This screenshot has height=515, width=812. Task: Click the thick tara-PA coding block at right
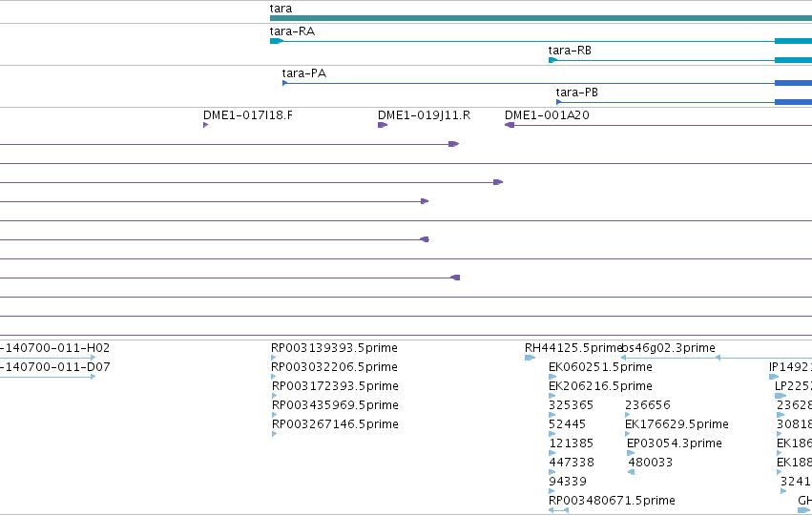pyautogui.click(x=793, y=83)
